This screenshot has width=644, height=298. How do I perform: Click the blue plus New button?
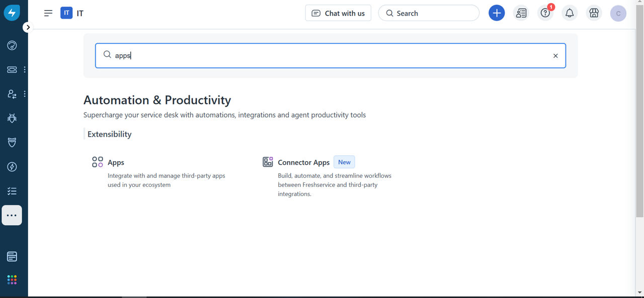coord(497,13)
